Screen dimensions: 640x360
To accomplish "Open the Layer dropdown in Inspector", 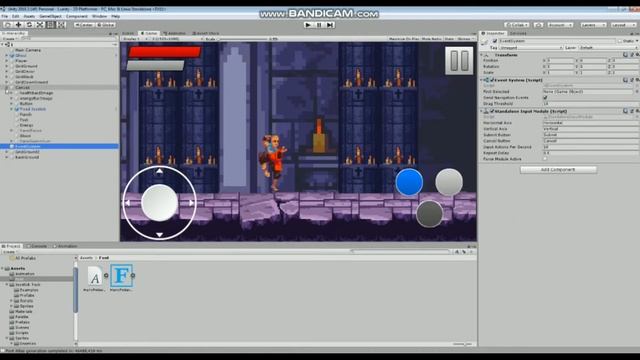I will tap(608, 48).
